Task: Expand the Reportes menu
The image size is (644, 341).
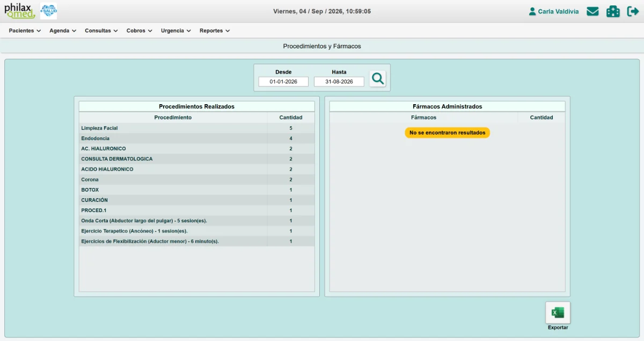Action: (215, 31)
